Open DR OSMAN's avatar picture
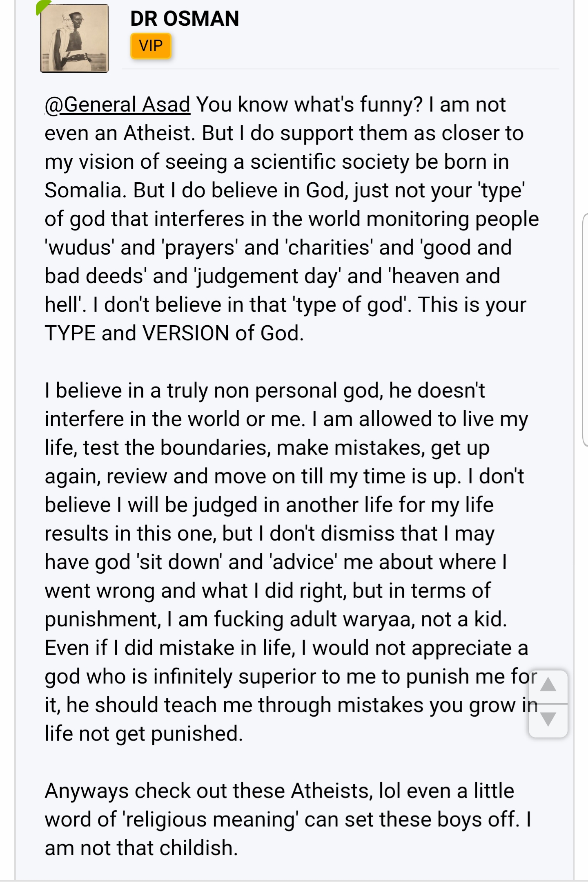The width and height of the screenshot is (588, 883). [x=74, y=38]
